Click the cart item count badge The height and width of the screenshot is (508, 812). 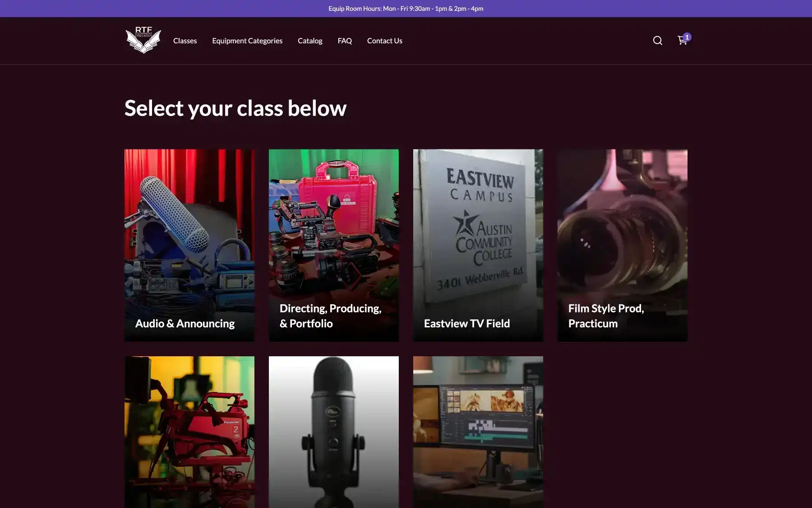coord(687,37)
